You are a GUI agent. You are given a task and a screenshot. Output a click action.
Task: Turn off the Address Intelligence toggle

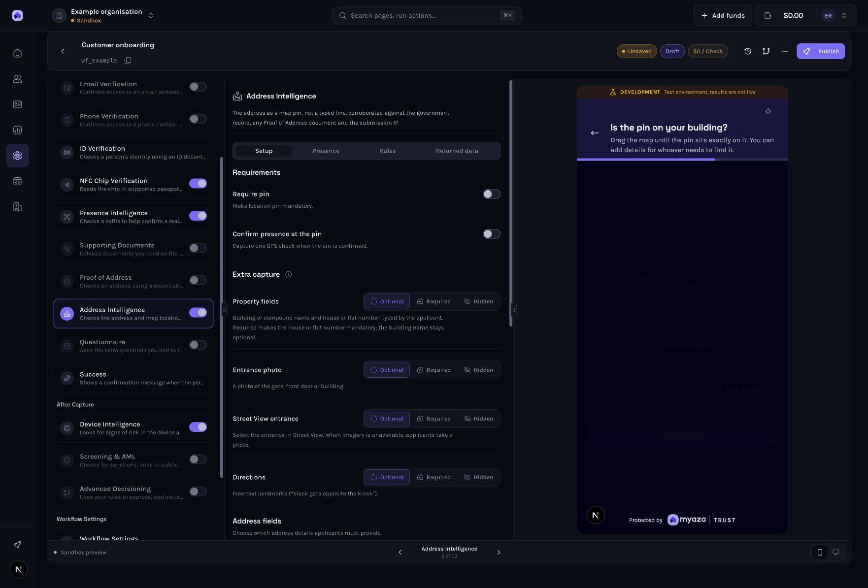coord(198,313)
